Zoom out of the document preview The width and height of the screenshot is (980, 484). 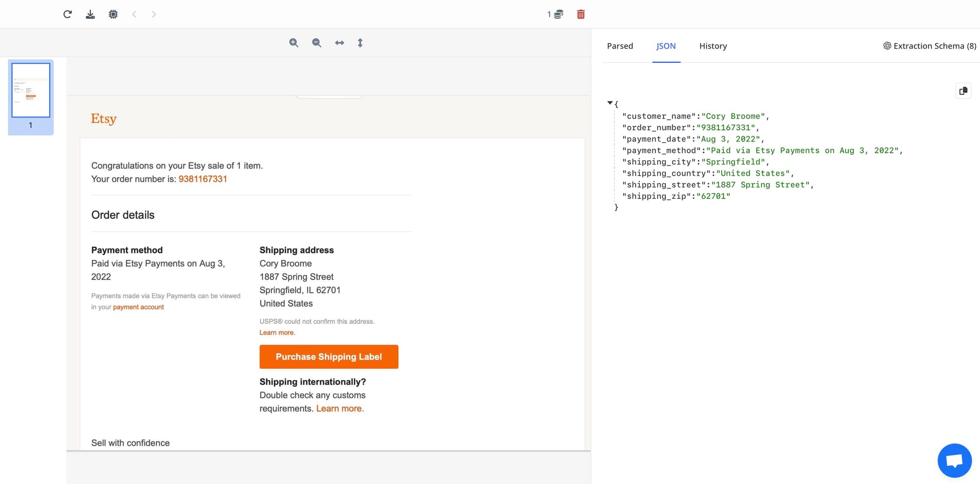tap(317, 43)
